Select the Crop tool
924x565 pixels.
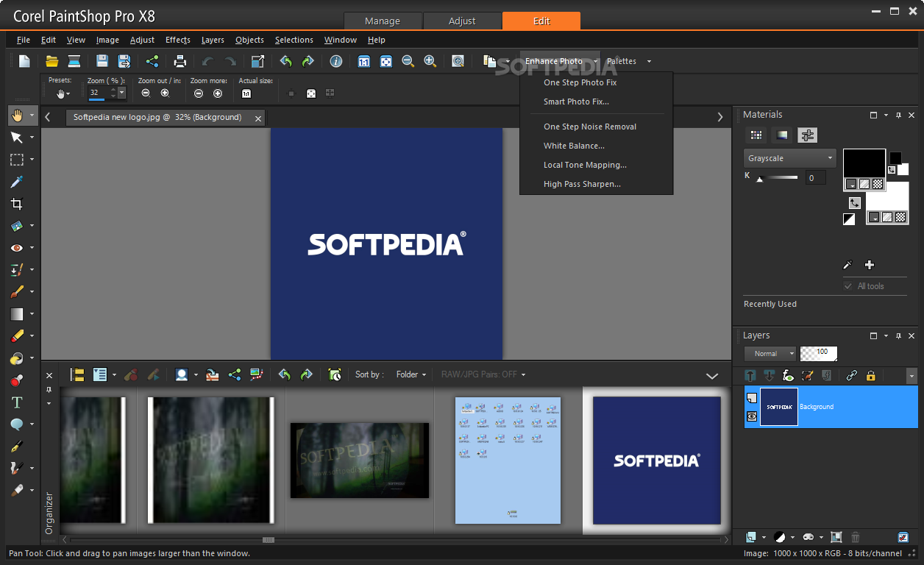click(16, 204)
